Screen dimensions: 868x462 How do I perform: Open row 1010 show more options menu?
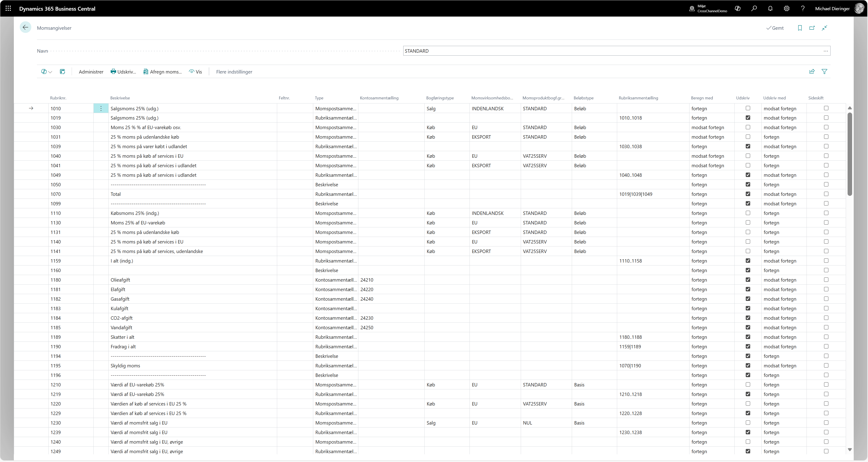click(101, 109)
